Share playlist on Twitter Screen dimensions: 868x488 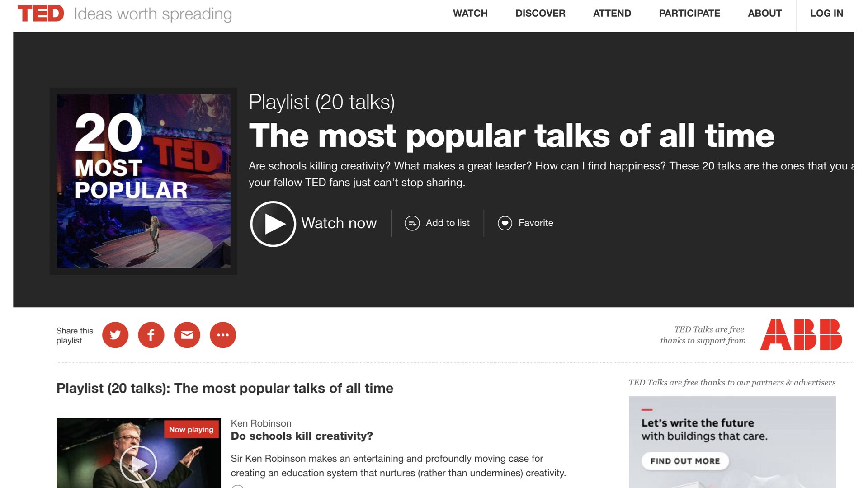(115, 335)
